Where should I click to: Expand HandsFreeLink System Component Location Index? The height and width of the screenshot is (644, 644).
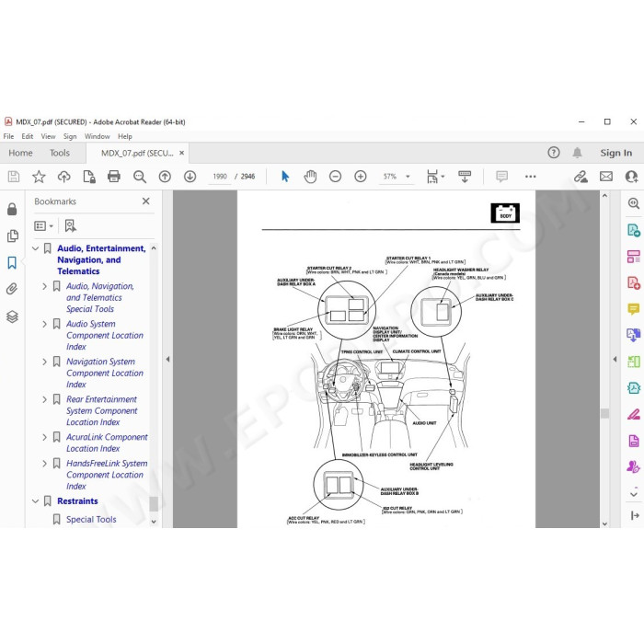pyautogui.click(x=45, y=464)
